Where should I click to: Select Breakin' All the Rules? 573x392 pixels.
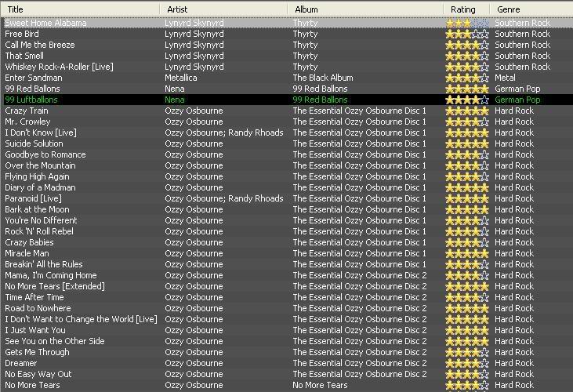pos(44,264)
